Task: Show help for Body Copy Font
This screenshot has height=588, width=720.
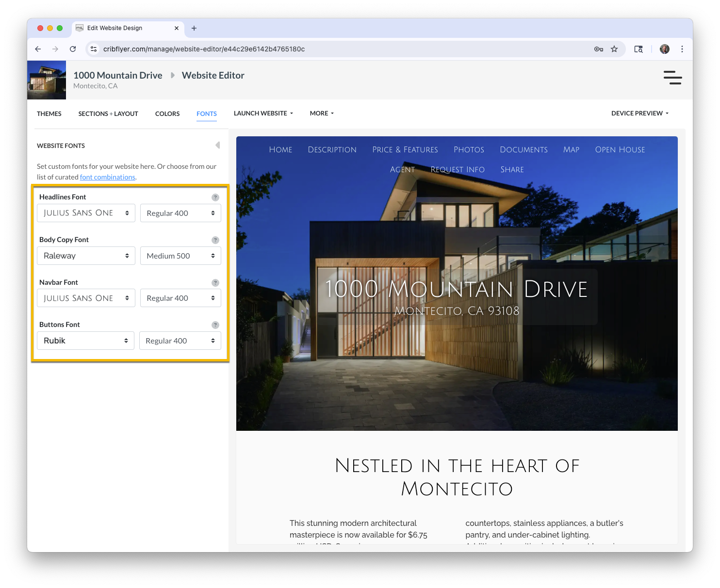Action: 215,240
